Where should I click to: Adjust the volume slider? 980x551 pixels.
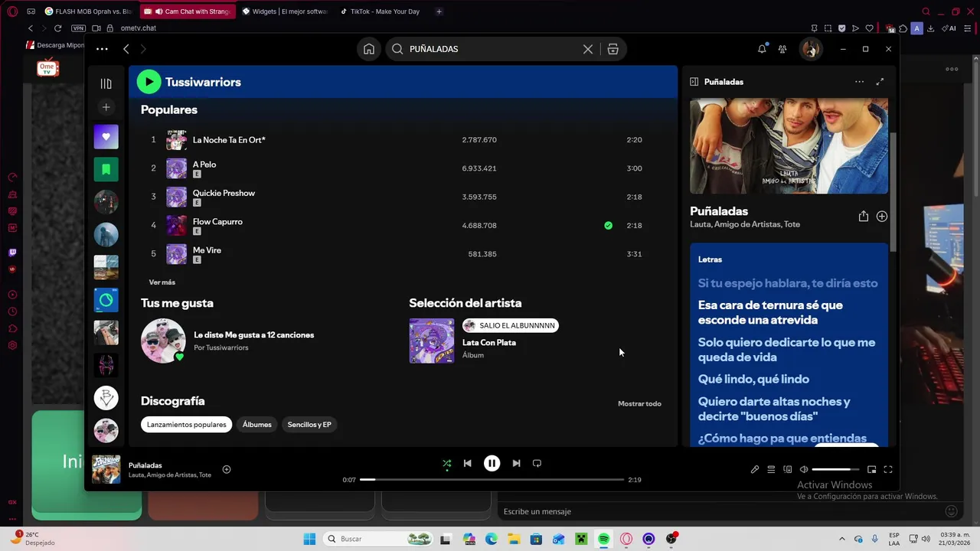point(835,470)
